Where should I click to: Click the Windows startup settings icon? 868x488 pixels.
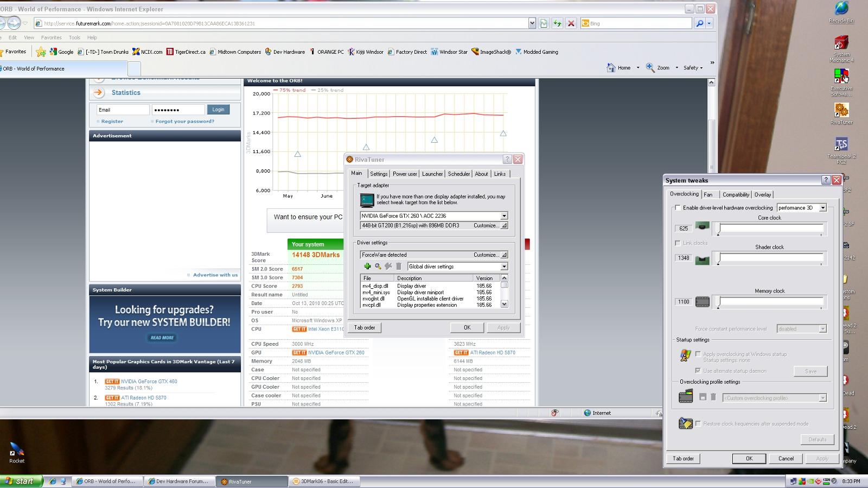[x=686, y=356]
